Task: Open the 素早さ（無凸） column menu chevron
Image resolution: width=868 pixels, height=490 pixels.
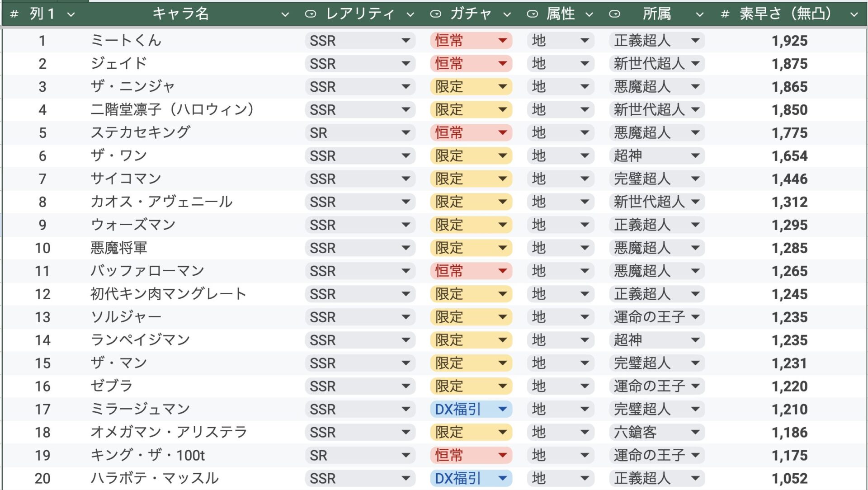Action: (854, 14)
